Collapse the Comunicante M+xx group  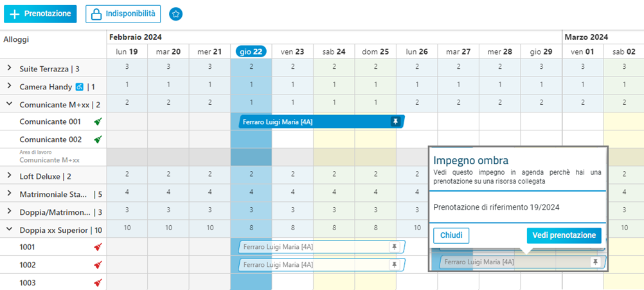(x=9, y=104)
